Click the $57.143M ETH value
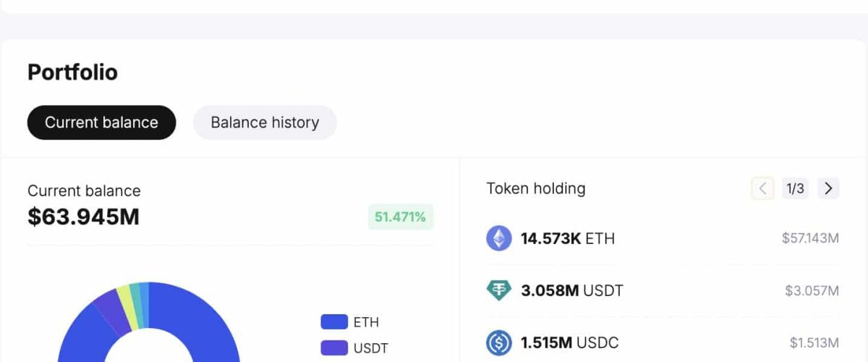The image size is (868, 362). coord(810,238)
